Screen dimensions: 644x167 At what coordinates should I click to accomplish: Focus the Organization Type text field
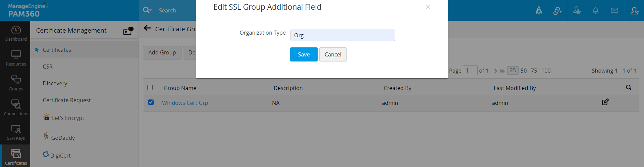[342, 35]
